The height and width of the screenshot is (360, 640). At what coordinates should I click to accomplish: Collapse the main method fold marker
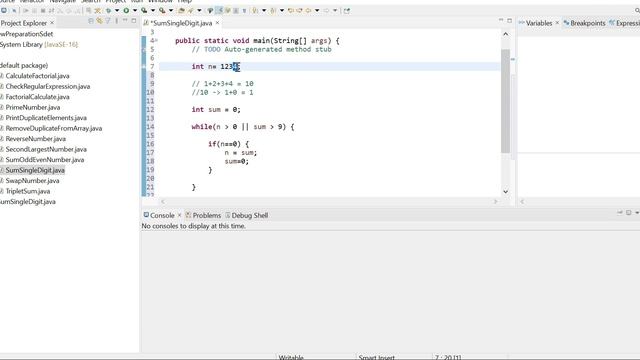coord(156,40)
